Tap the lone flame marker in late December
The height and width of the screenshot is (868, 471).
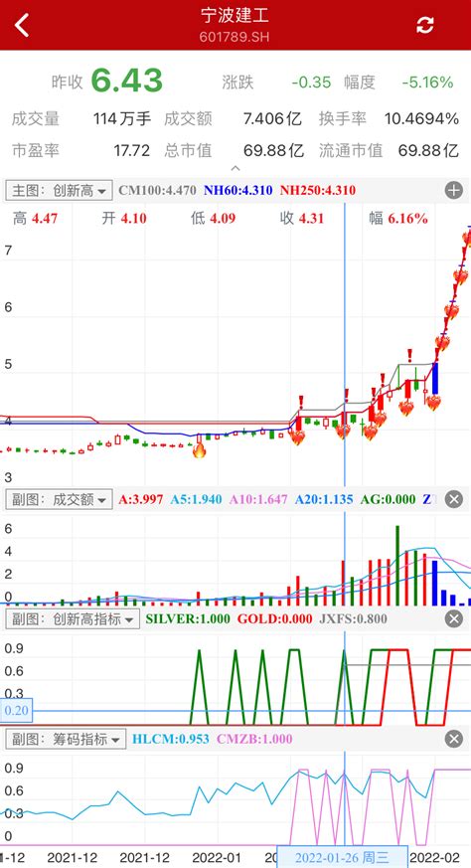(x=199, y=450)
